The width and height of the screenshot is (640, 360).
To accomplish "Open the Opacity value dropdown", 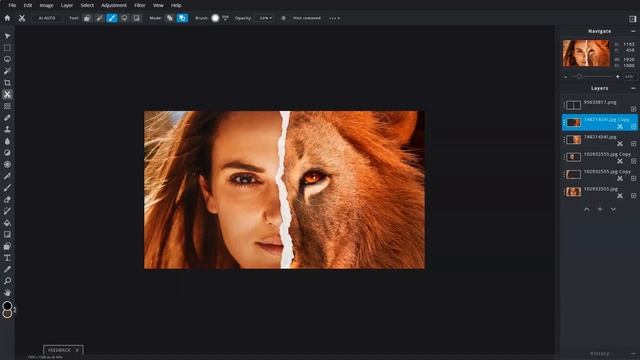I will pyautogui.click(x=265, y=18).
